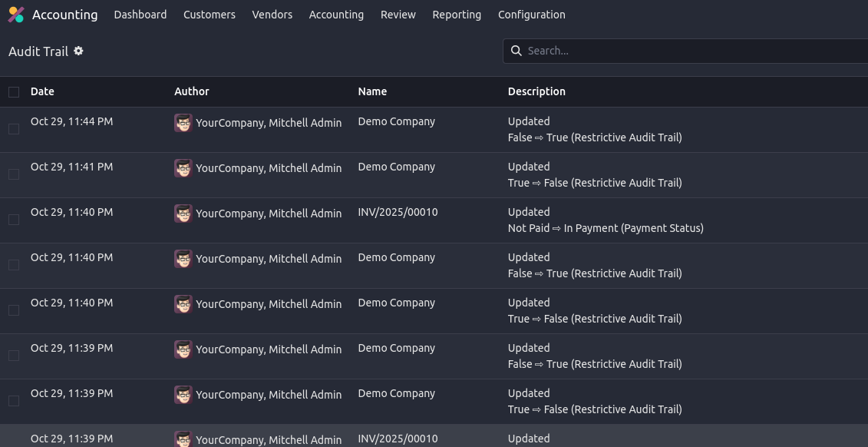Sort the table by Date column header

42,91
